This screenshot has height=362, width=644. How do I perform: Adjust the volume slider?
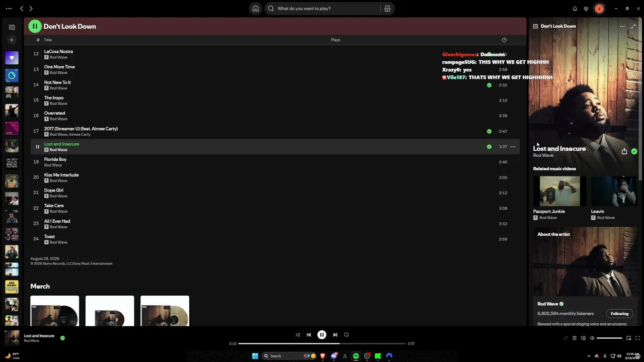coord(610,338)
